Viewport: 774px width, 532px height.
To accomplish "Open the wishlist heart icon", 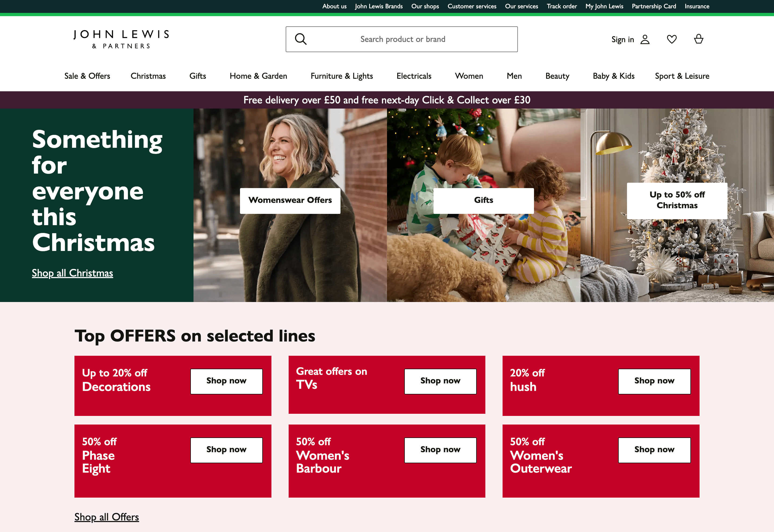I will tap(672, 39).
